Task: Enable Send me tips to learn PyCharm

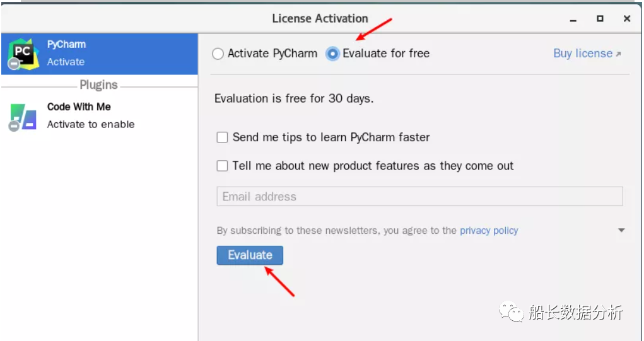Action: (x=222, y=137)
